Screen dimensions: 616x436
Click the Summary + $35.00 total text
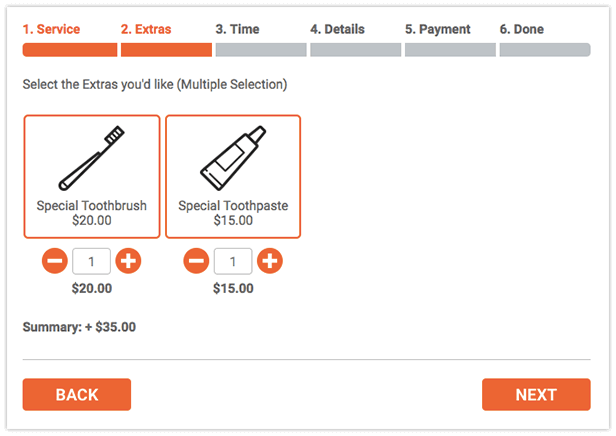(79, 326)
